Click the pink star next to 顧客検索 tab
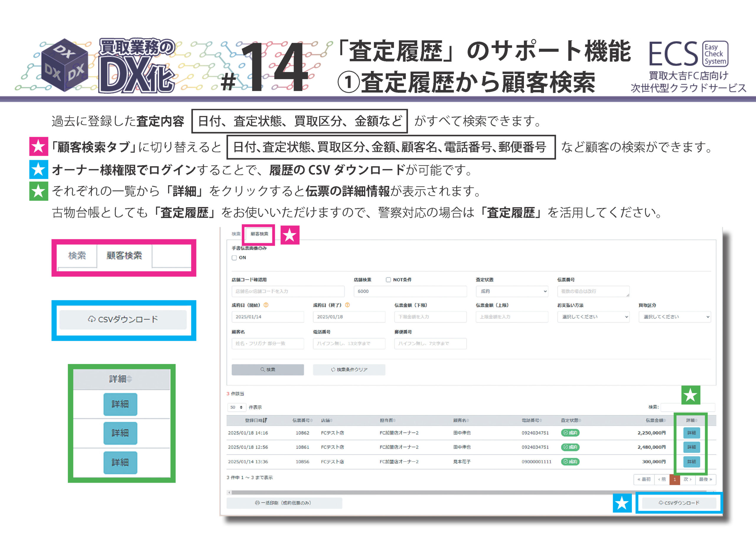Screen dimensions: 756x535 [x=290, y=235]
